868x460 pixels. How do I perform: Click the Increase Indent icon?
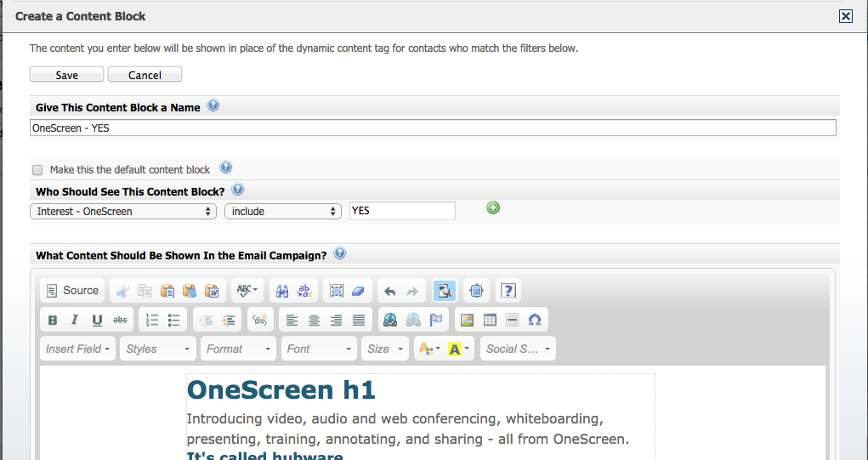pos(228,320)
